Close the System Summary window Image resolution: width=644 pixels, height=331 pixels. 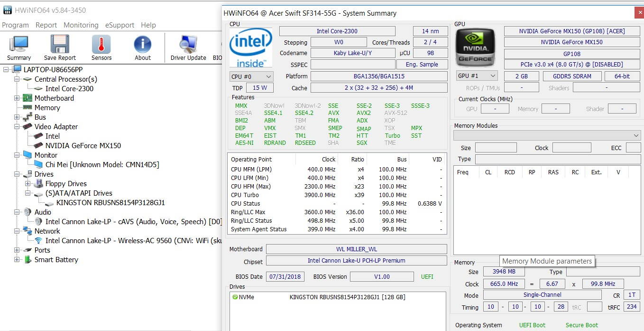[x=639, y=13]
